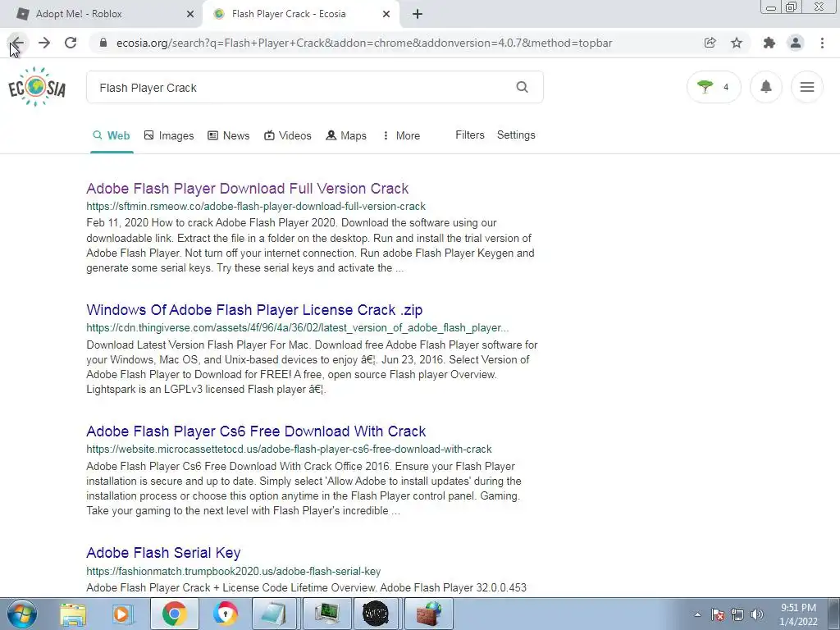Click the black round WEQ taskbar icon
Image resolution: width=840 pixels, height=630 pixels.
[376, 614]
